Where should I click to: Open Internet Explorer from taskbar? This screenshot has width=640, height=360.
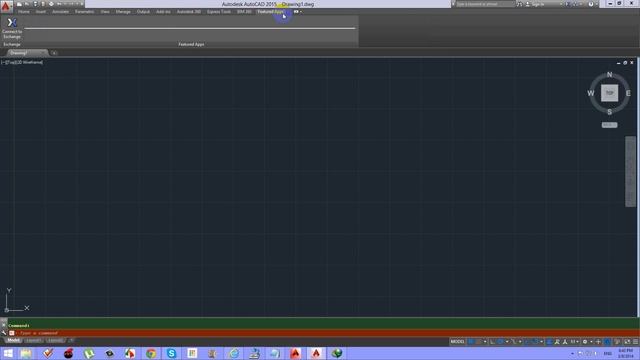[234, 353]
